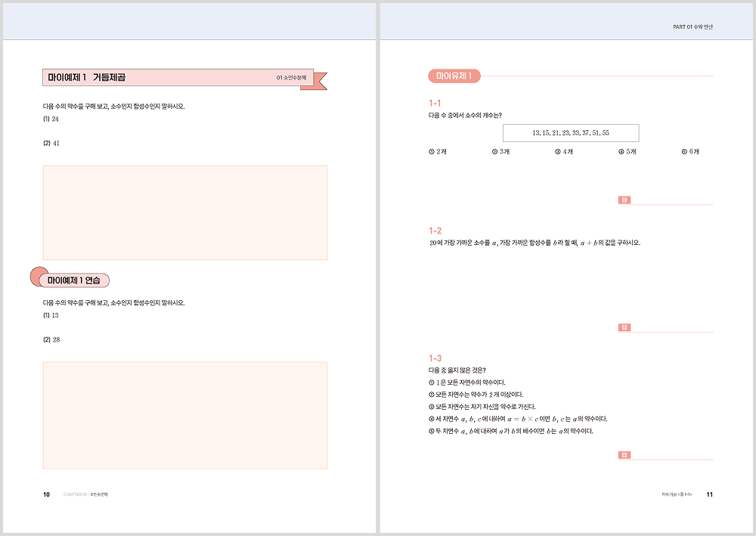The width and height of the screenshot is (756, 536).
Task: Select answer choice ⑤ 6개
Action: point(690,152)
